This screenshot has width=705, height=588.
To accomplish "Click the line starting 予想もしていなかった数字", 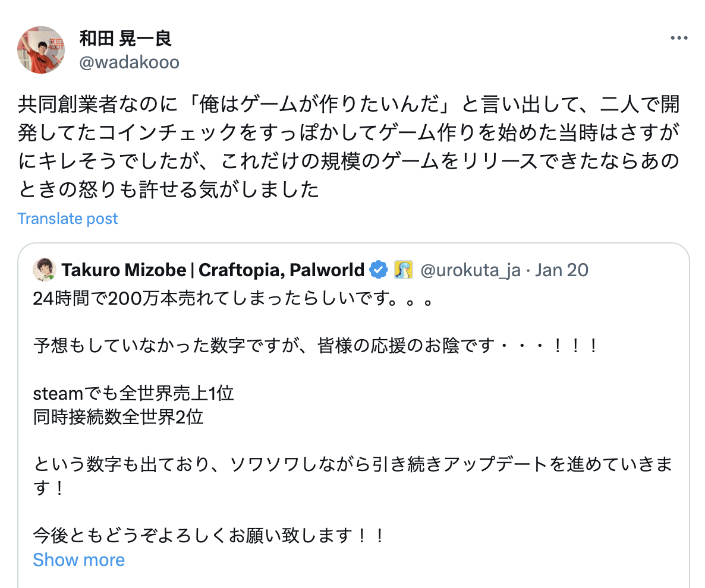I will [x=315, y=344].
